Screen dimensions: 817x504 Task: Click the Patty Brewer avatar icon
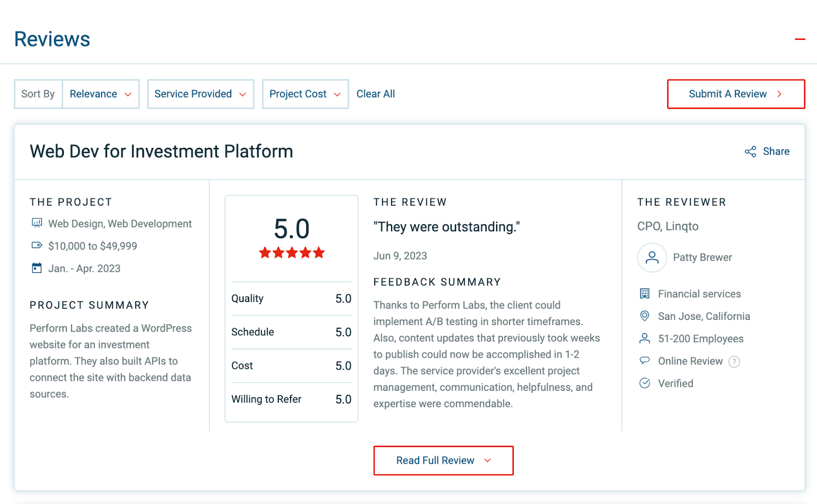pos(652,258)
